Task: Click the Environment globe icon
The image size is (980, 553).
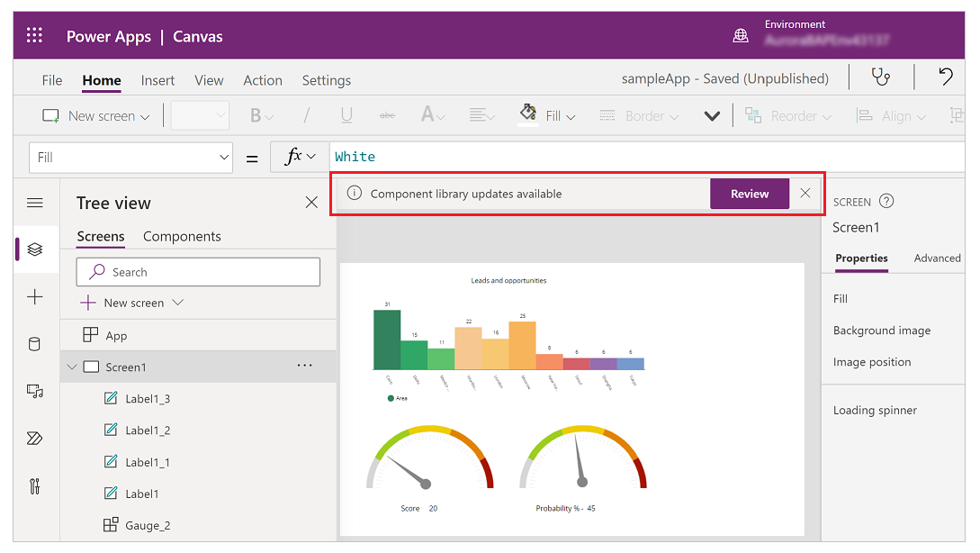Action: pos(741,36)
